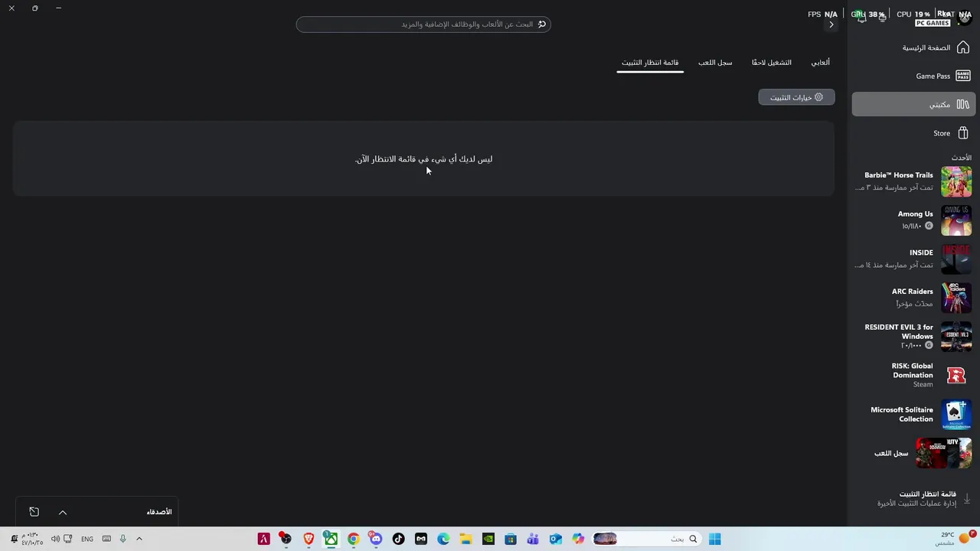Switch to التشغيل لاحقًا tab
This screenshot has height=551, width=980.
pyautogui.click(x=771, y=63)
